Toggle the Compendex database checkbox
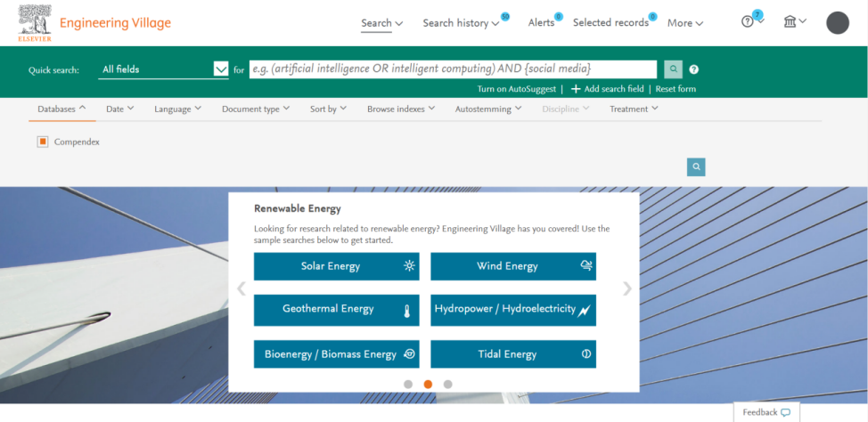Image resolution: width=868 pixels, height=422 pixels. pos(43,142)
